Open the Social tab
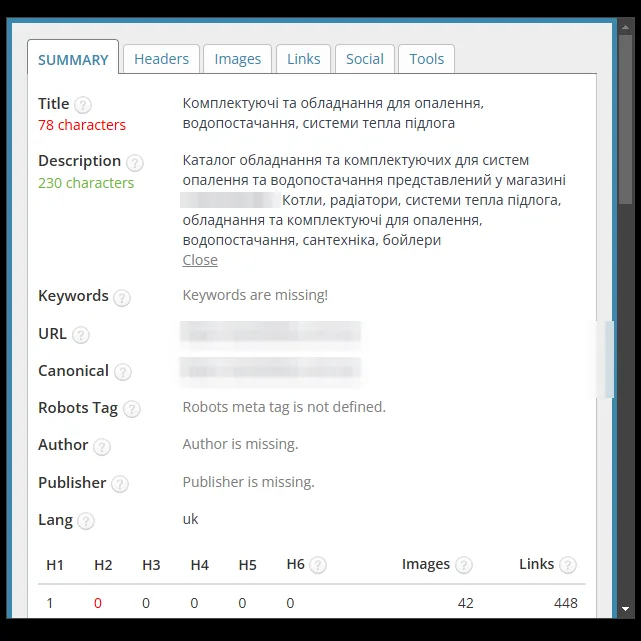Viewport: 641px width, 641px height. pyautogui.click(x=365, y=59)
